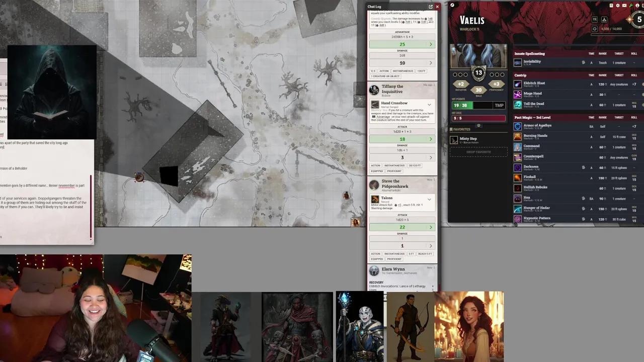
Task: Open the settings gear in the top bar
Action: click(617, 6)
